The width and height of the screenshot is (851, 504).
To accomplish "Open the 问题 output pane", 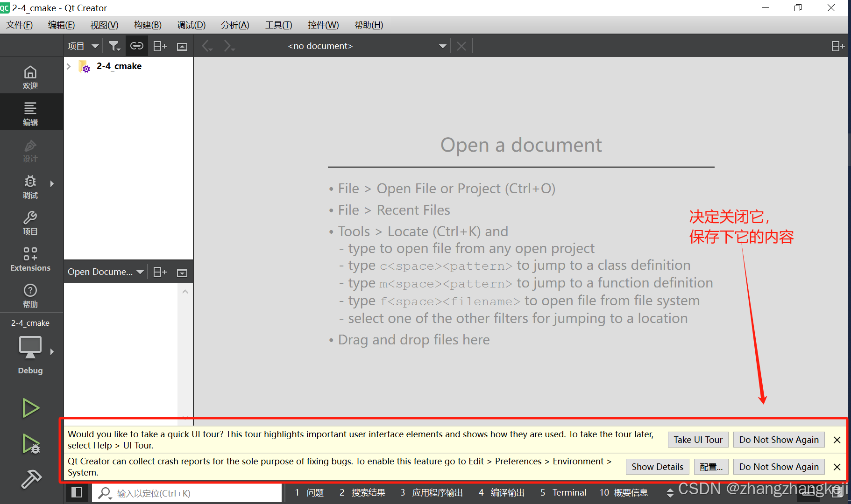I will pos(309,493).
